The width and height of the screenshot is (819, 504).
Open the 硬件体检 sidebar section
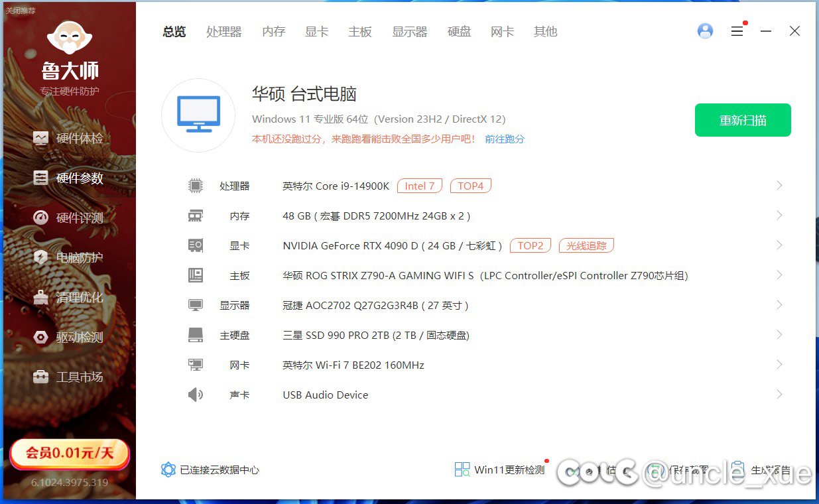click(x=68, y=139)
